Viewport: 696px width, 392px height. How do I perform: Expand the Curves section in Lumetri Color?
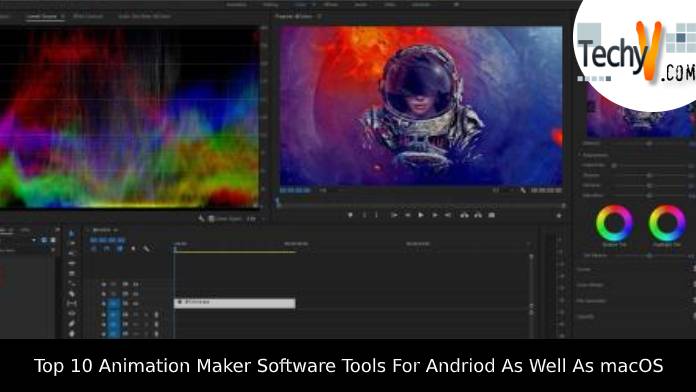[584, 269]
